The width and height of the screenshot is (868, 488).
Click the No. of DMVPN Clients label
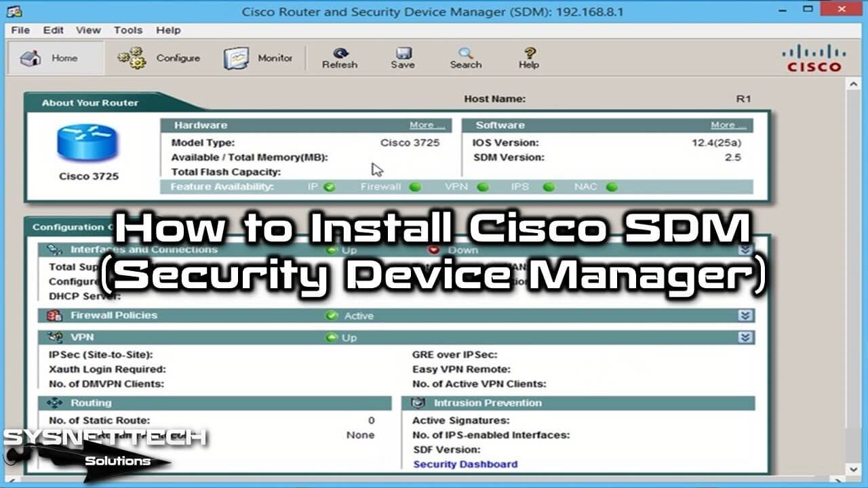[106, 384]
